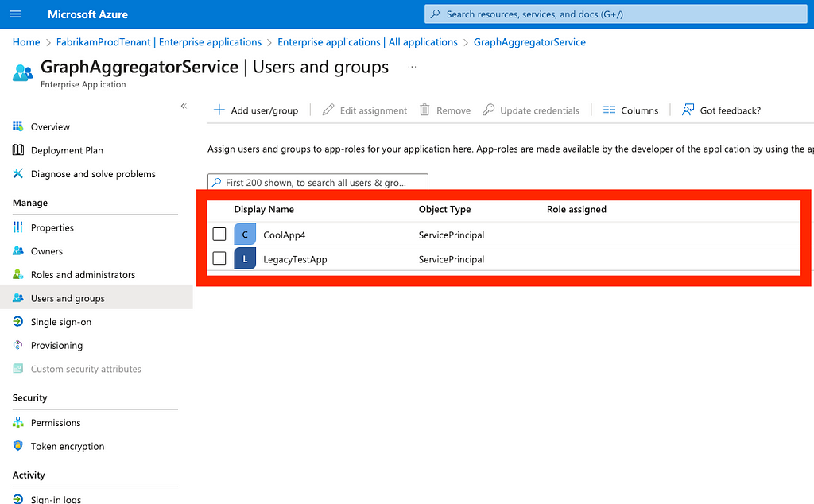Focus the global search resources field

616,14
